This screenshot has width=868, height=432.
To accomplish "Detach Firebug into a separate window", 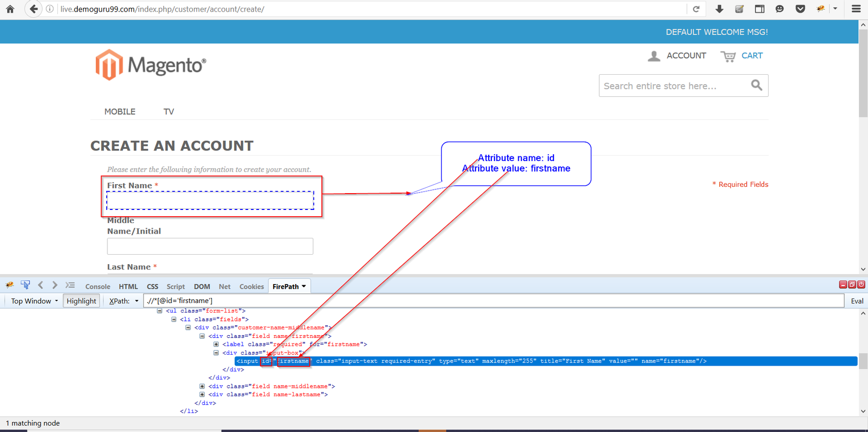I will tap(852, 285).
